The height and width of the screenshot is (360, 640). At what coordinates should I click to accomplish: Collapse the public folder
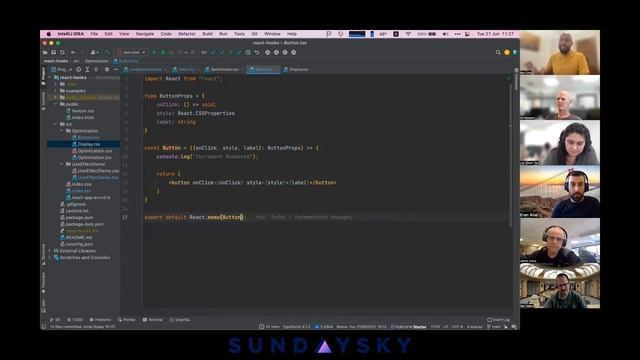[x=56, y=104]
